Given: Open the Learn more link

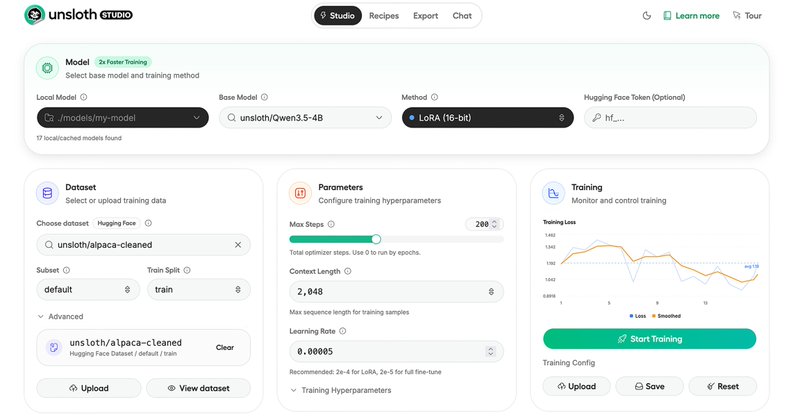Looking at the screenshot, I should pos(691,16).
